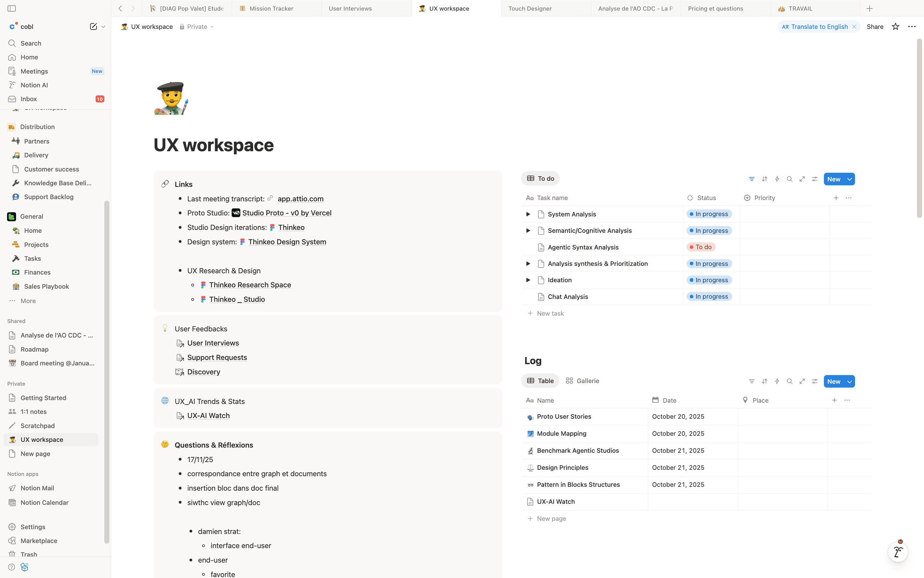Click the Date cell of Design Principles
The height and width of the screenshot is (578, 924).
pos(693,468)
